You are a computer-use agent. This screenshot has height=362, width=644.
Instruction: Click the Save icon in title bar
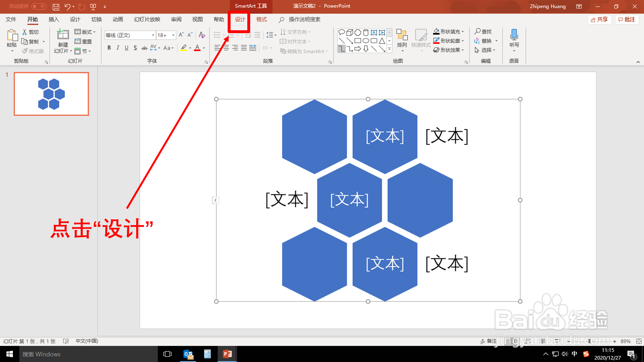56,6
